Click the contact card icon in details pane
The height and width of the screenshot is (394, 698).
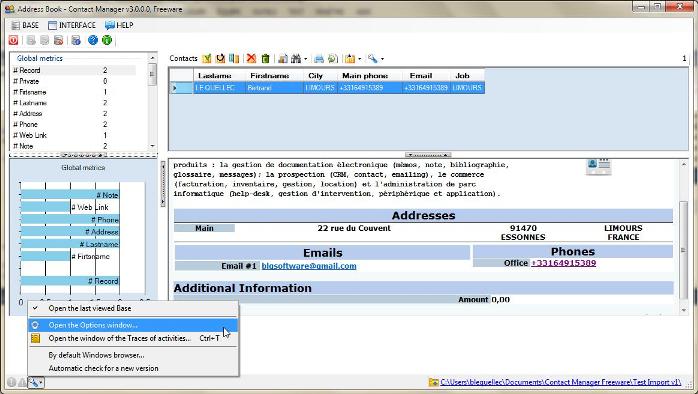pyautogui.click(x=599, y=167)
